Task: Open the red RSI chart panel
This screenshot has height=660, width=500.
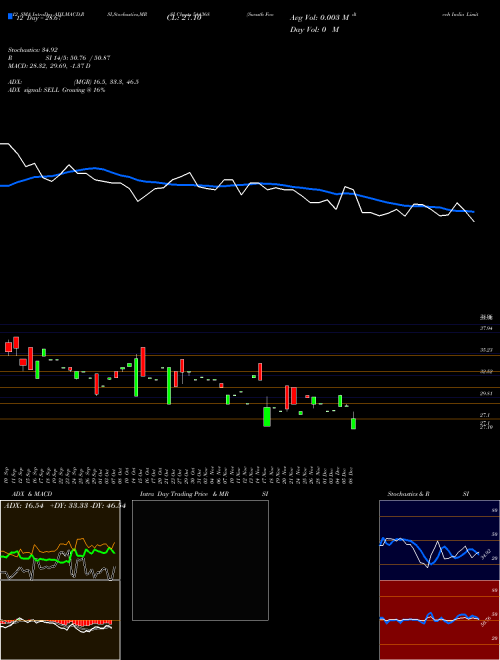Action: click(x=439, y=620)
